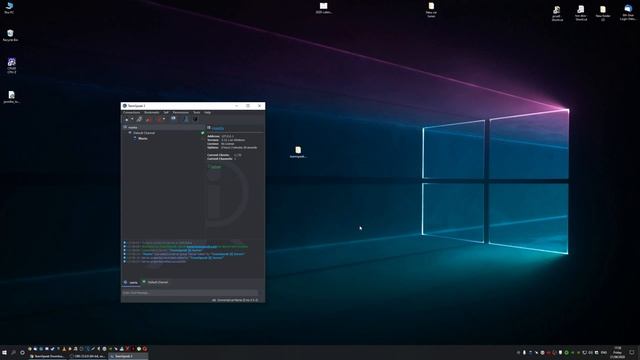The height and width of the screenshot is (360, 640).
Task: Switch to the server chat tab
Action: click(x=131, y=282)
